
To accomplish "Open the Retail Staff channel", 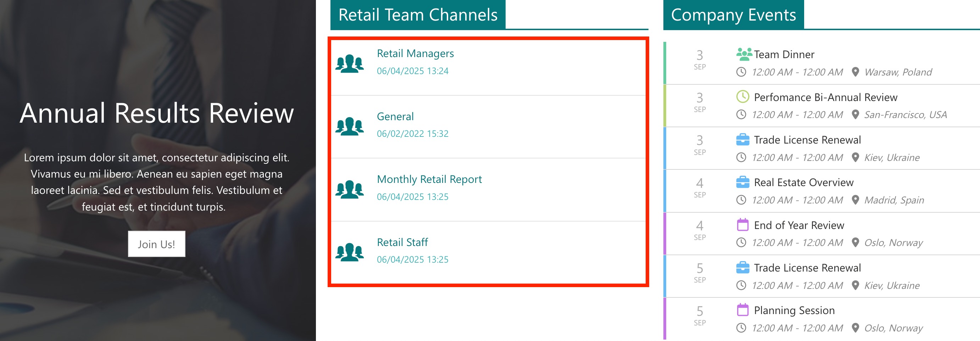I will click(x=402, y=242).
